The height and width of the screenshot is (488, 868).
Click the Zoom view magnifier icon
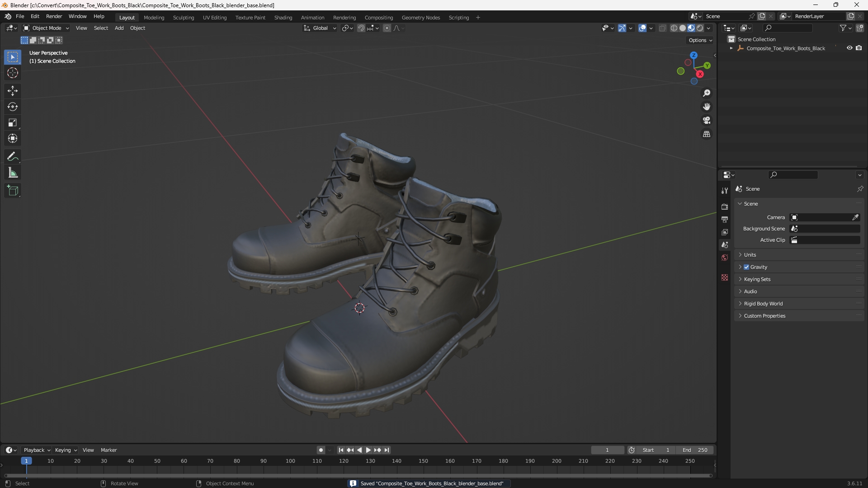tap(707, 93)
